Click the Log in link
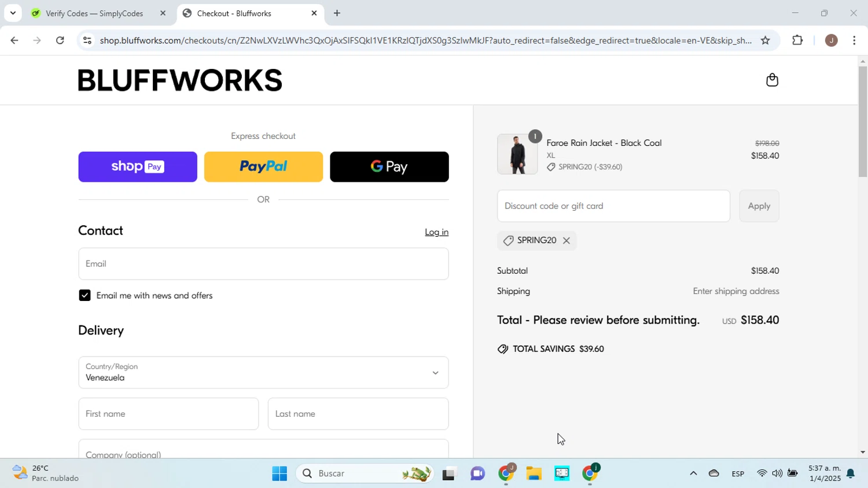This screenshot has height=488, width=868. (x=436, y=232)
